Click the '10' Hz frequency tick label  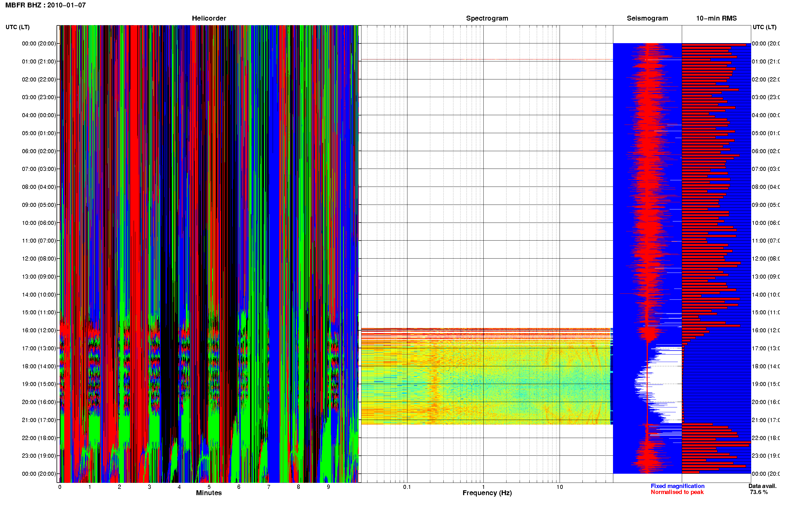coord(560,487)
